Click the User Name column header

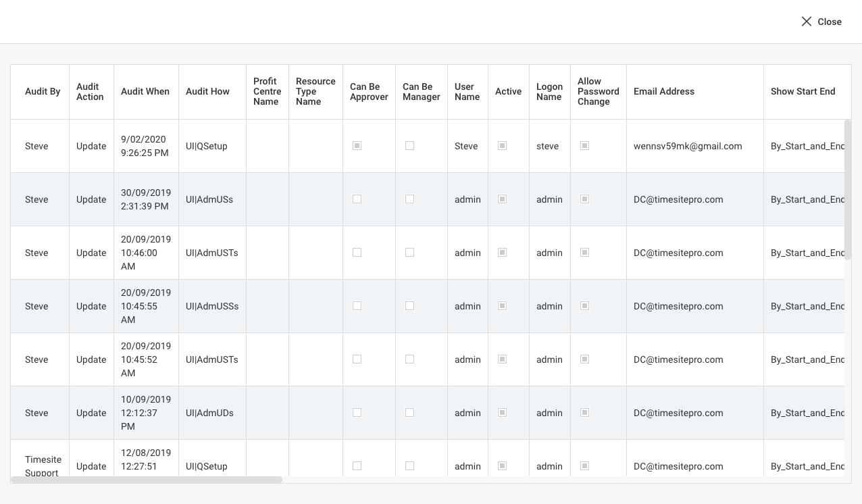tap(467, 91)
